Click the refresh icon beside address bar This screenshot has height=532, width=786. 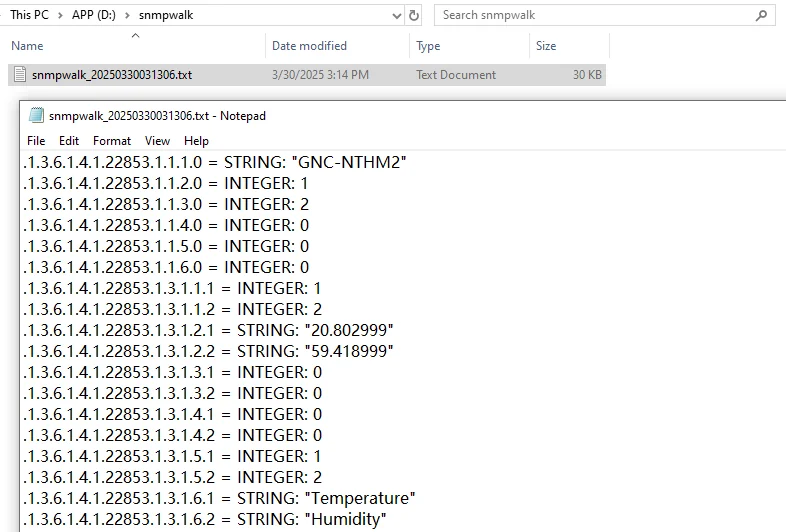[414, 16]
